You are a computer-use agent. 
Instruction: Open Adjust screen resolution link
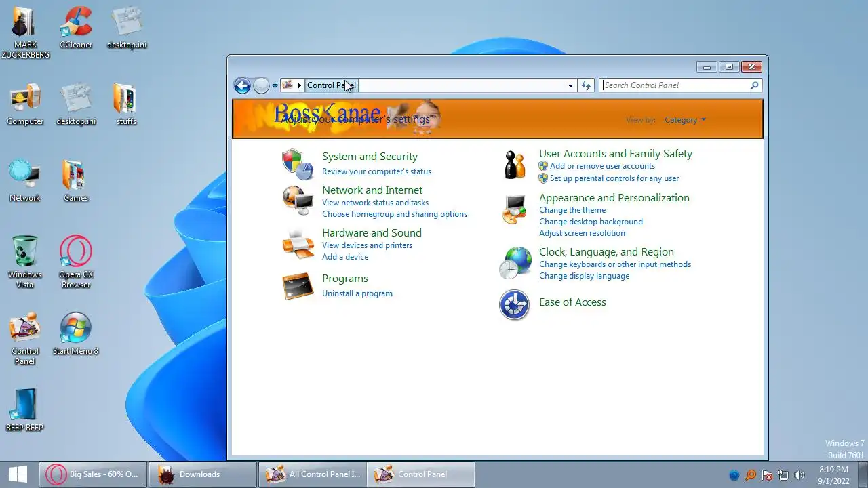coord(582,233)
